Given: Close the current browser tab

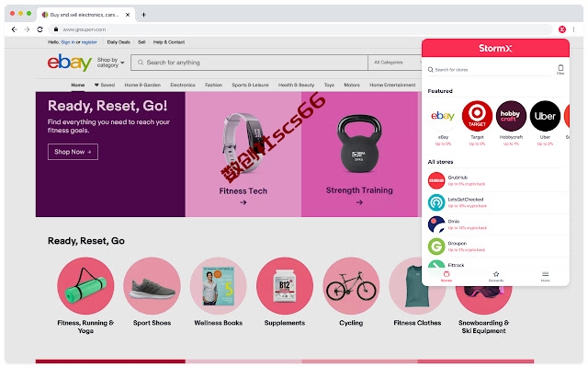Looking at the screenshot, I should [128, 15].
